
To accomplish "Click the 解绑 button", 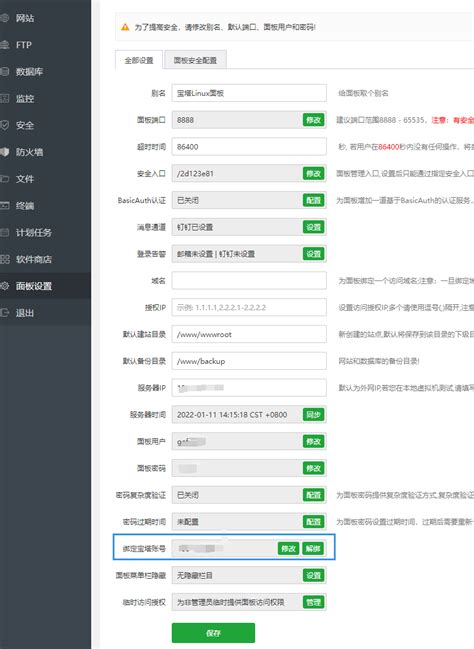I will click(313, 549).
